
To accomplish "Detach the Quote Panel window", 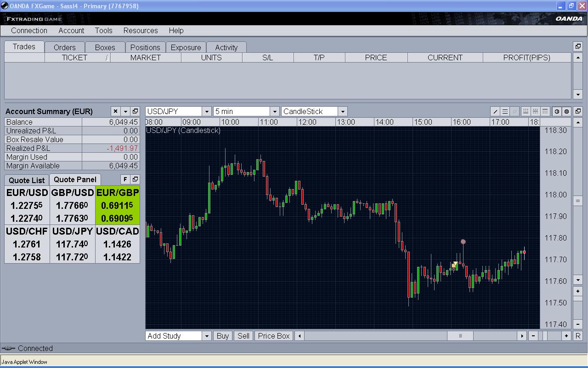I will pyautogui.click(x=135, y=179).
